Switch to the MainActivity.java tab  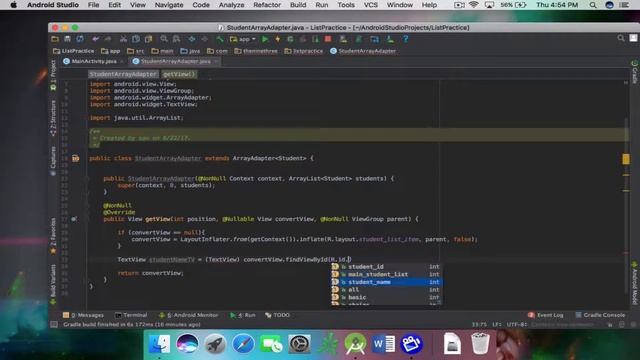[x=93, y=61]
